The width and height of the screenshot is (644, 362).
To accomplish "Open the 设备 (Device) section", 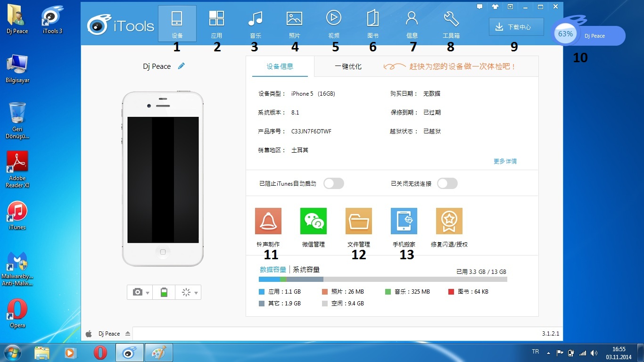I will pyautogui.click(x=177, y=24).
